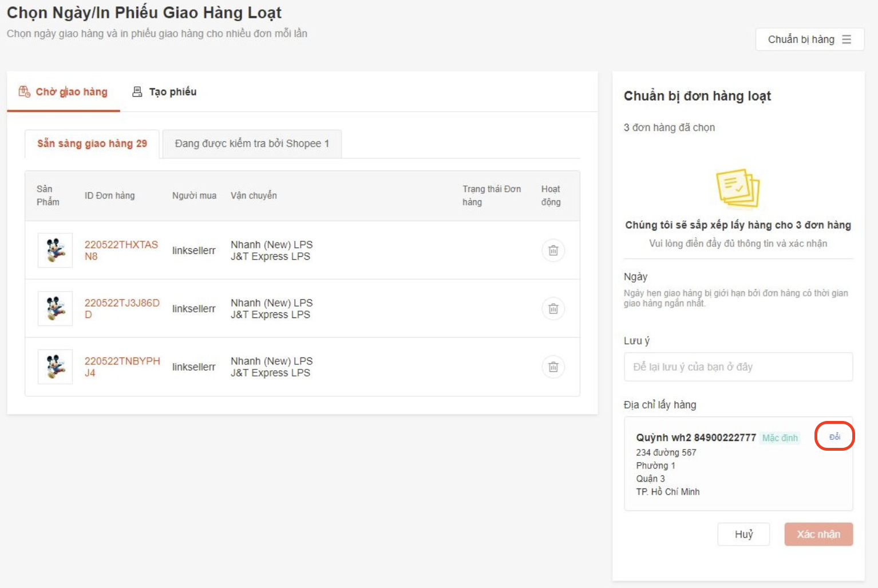Switch to Tạo phiếu tab
This screenshot has height=588, width=878.
click(x=172, y=92)
